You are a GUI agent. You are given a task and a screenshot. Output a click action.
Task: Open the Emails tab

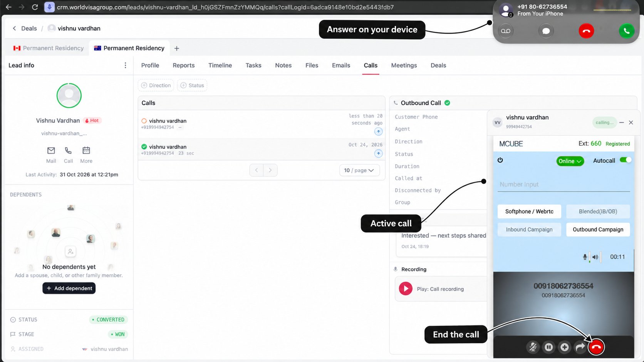pos(341,65)
